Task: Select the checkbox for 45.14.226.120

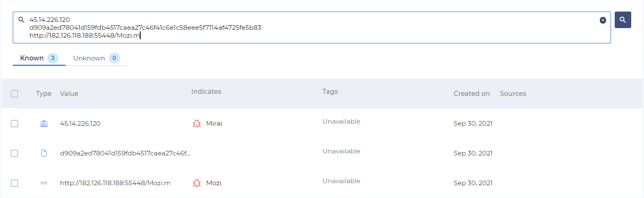Action: 14,124
